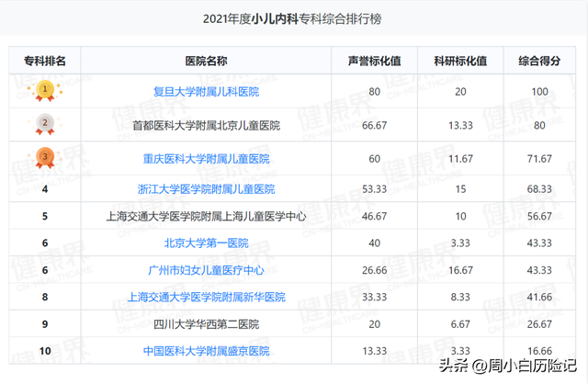
Task: Select reputation value 60 for 重庆医科大学附属儿童医院
Action: tap(374, 159)
